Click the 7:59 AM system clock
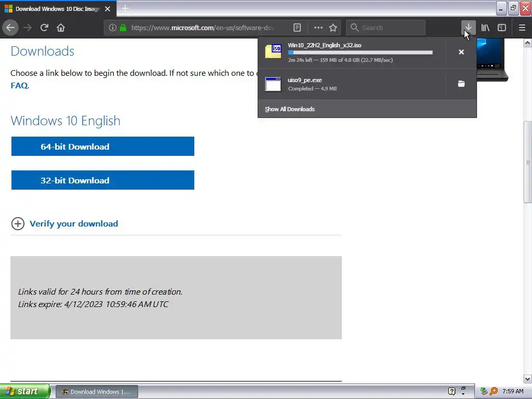The image size is (532, 399). pos(513,391)
